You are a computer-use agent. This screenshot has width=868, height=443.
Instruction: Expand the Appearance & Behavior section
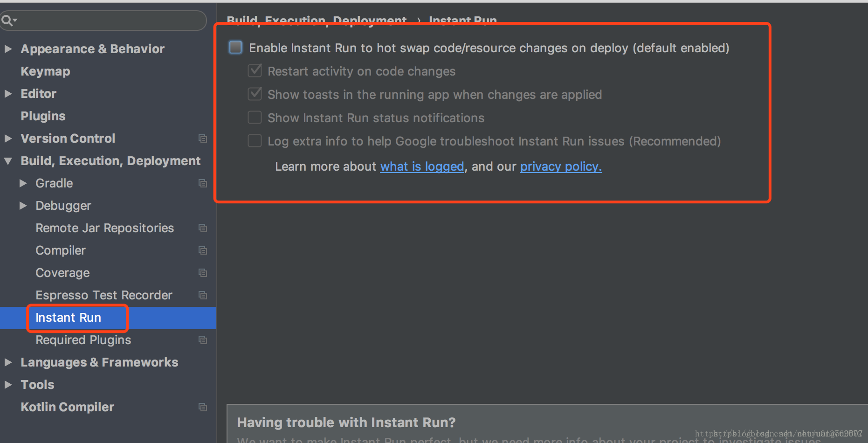[x=8, y=49]
